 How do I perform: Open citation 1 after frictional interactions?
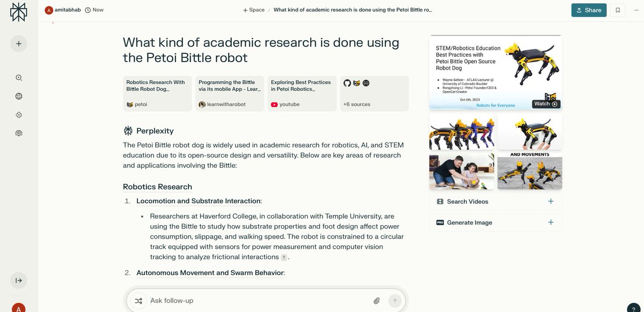click(x=284, y=257)
